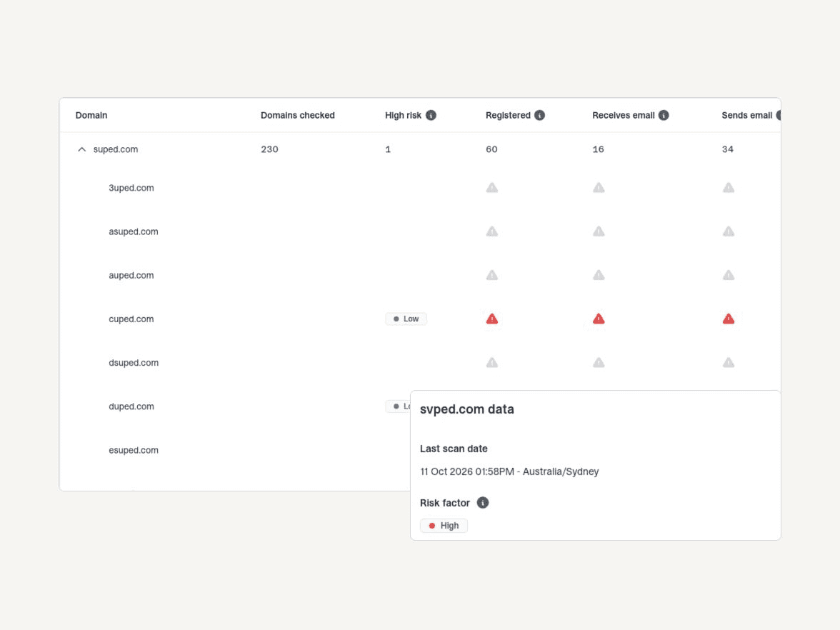Click 3uped.com Receives email warning icon
This screenshot has height=630, width=840.
click(599, 187)
